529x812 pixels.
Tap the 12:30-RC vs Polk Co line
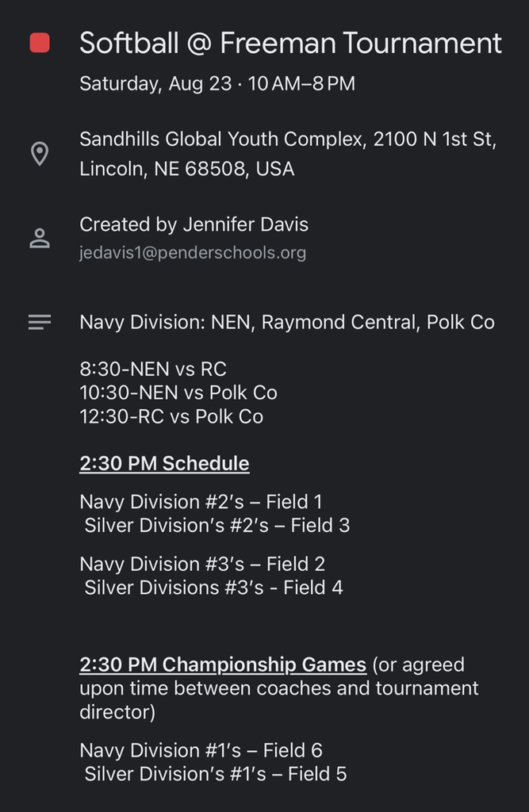pyautogui.click(x=171, y=416)
